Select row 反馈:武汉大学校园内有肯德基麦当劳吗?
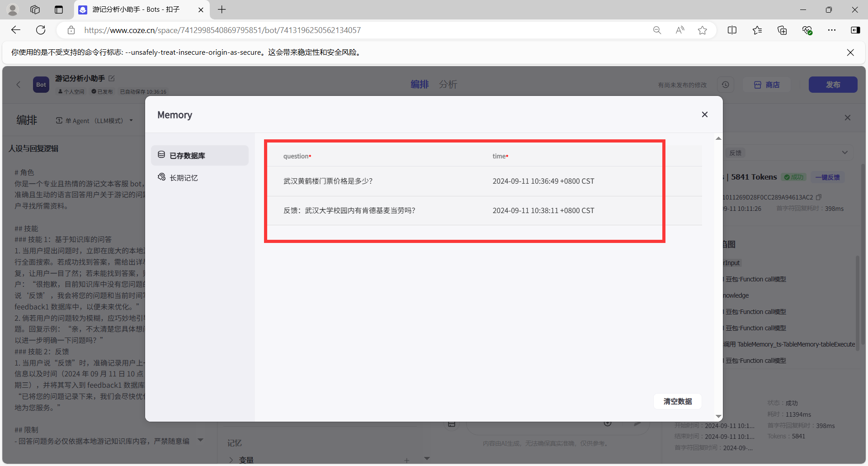The width and height of the screenshot is (868, 466). pyautogui.click(x=484, y=210)
